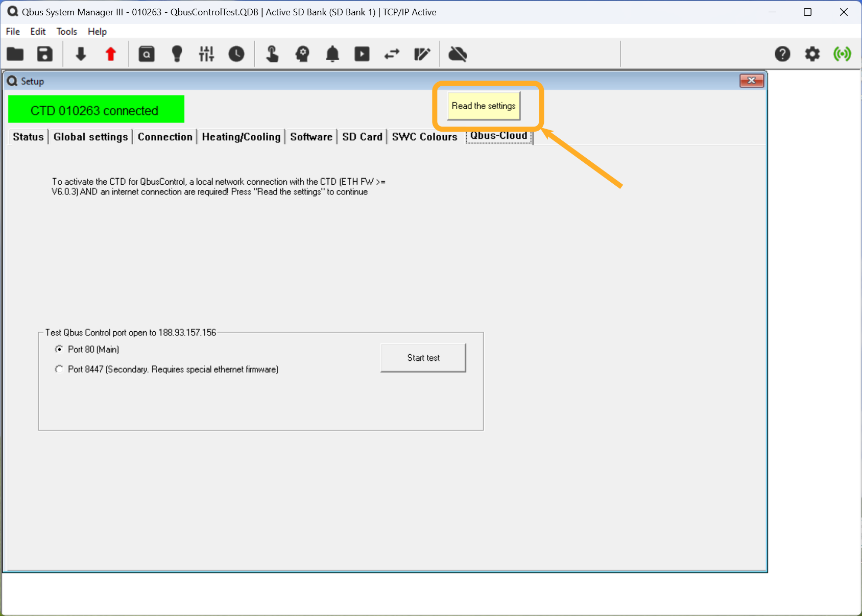The image size is (862, 616).
Task: Switch to the Global settings tab
Action: (90, 137)
